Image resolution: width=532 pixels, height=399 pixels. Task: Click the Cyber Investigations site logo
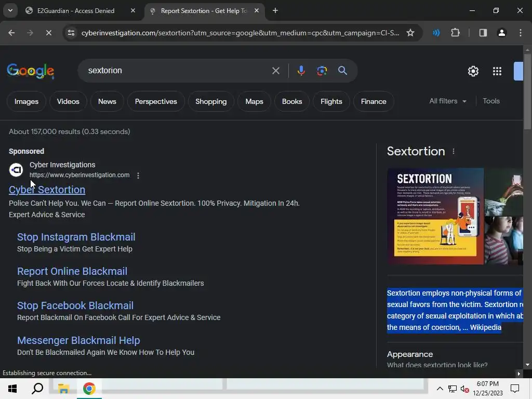pos(16,170)
